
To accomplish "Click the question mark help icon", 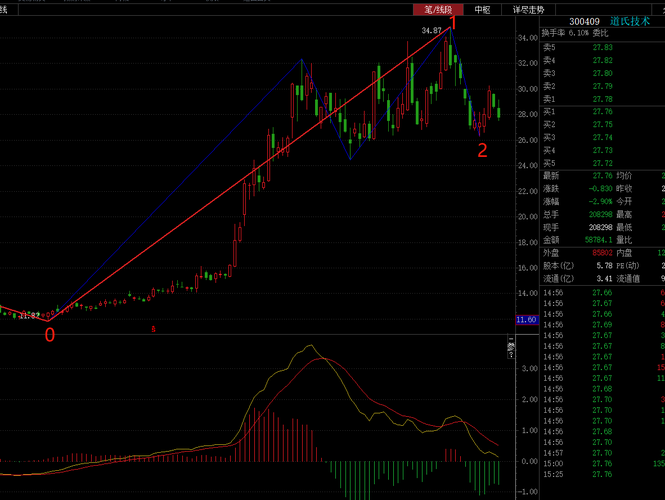I will pyautogui.click(x=511, y=354).
